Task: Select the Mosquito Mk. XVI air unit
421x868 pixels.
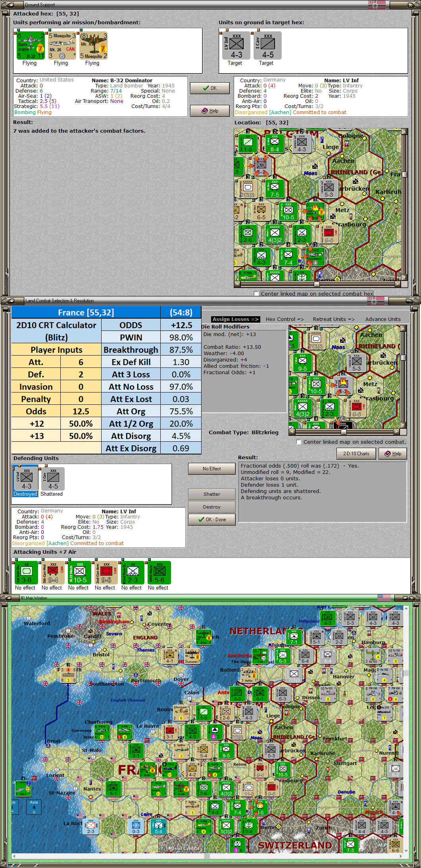Action: [94, 46]
